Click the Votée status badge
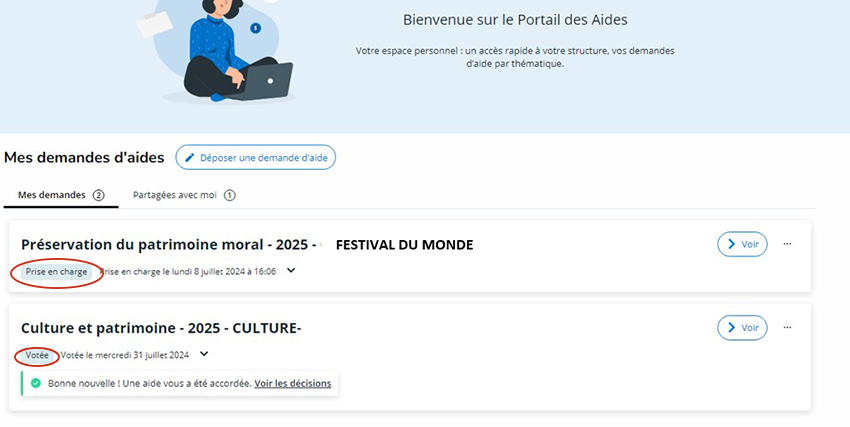The width and height of the screenshot is (850, 427). [x=37, y=355]
